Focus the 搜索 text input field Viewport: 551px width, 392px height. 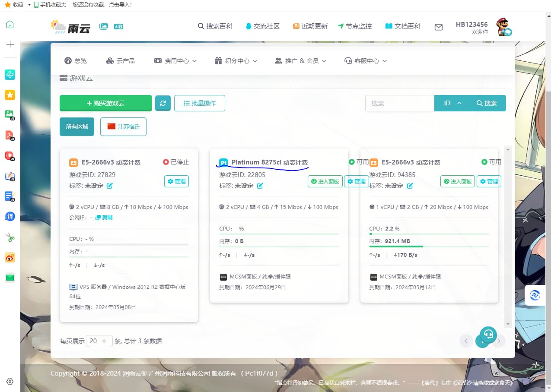pos(400,103)
